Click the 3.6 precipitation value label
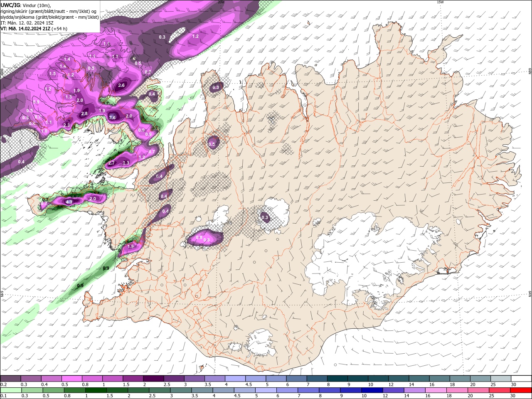 [112, 118]
